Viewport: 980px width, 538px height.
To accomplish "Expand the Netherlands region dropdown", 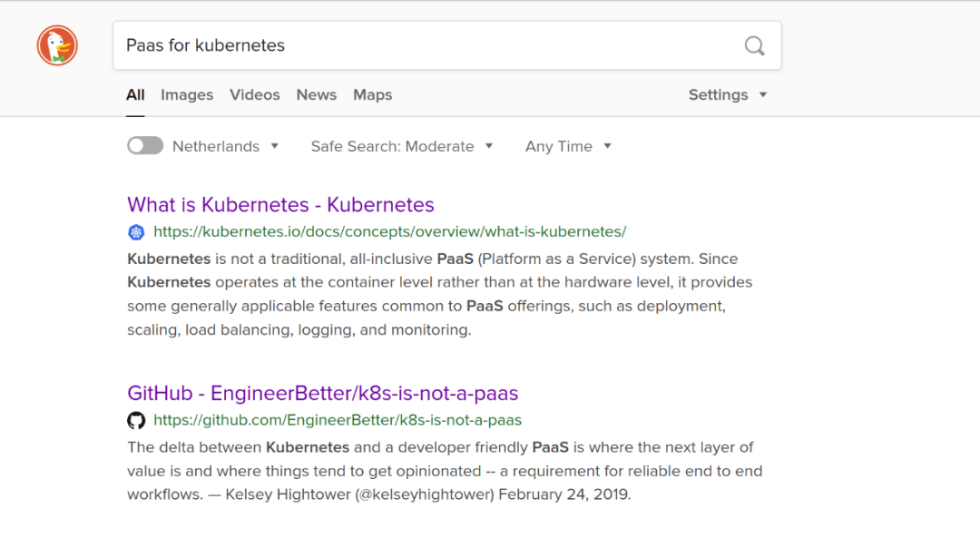I will click(225, 146).
